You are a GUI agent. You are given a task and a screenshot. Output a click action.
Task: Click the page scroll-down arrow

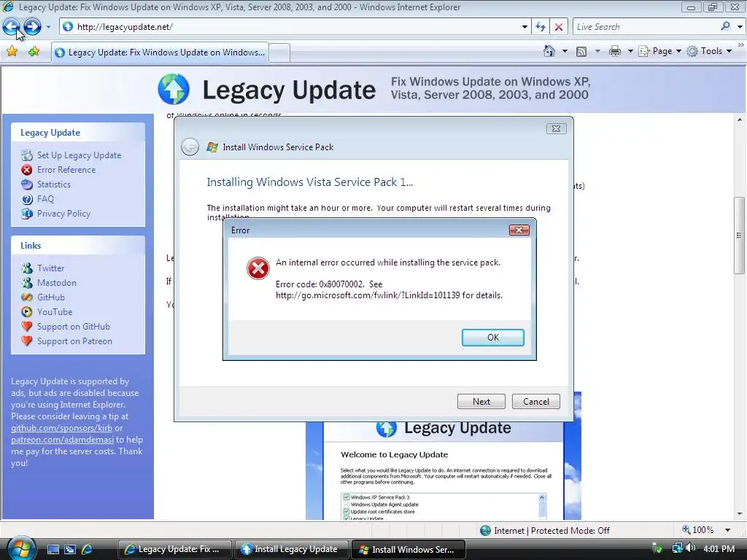740,514
